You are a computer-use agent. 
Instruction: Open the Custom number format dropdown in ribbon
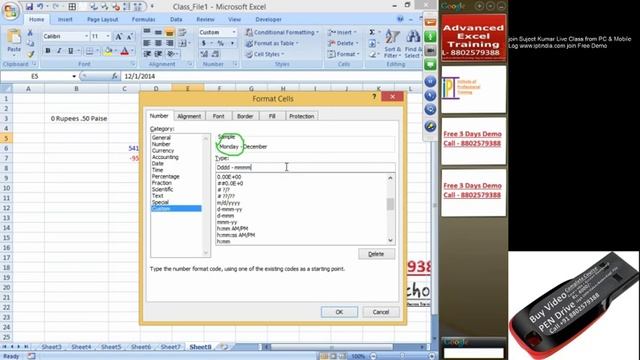pos(233,32)
